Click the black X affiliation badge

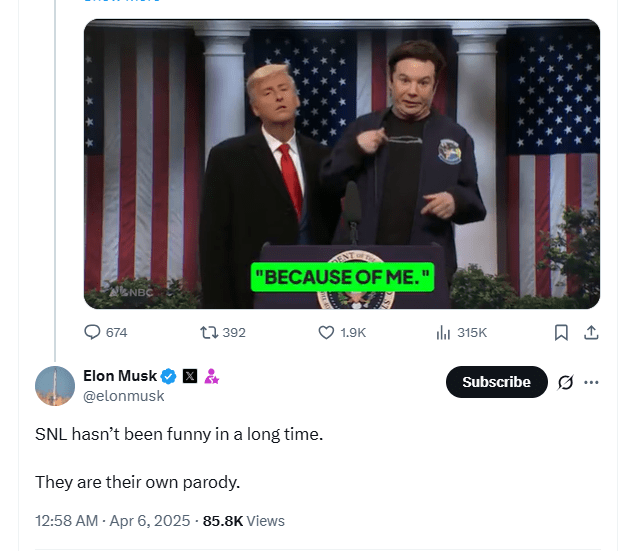190,376
